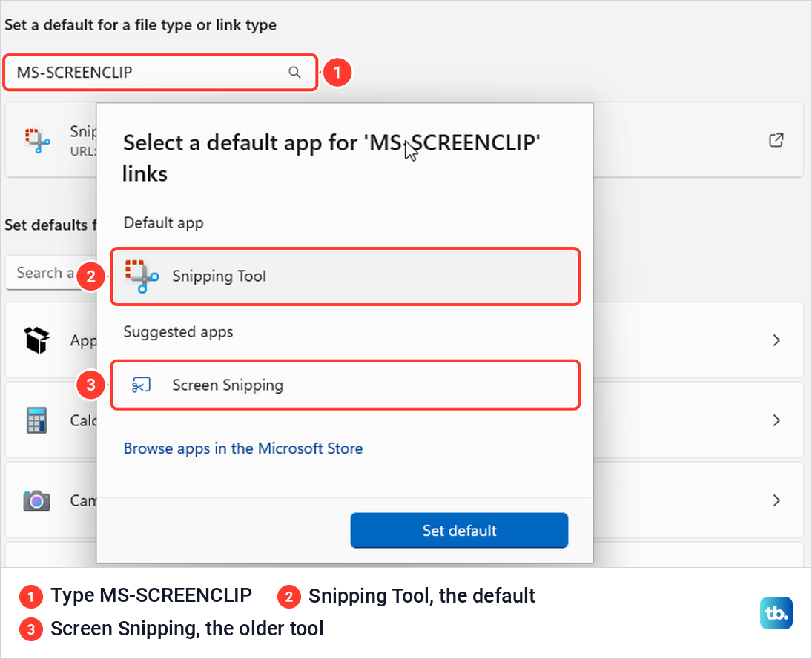This screenshot has height=659, width=812.
Task: Click the 'Select a default app' dialog heading
Action: [331, 158]
